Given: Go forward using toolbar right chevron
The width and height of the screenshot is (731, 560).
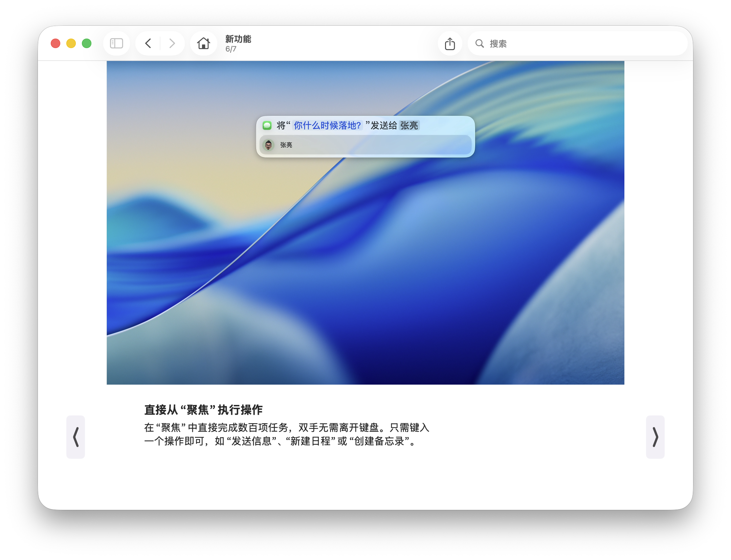Looking at the screenshot, I should coord(172,43).
